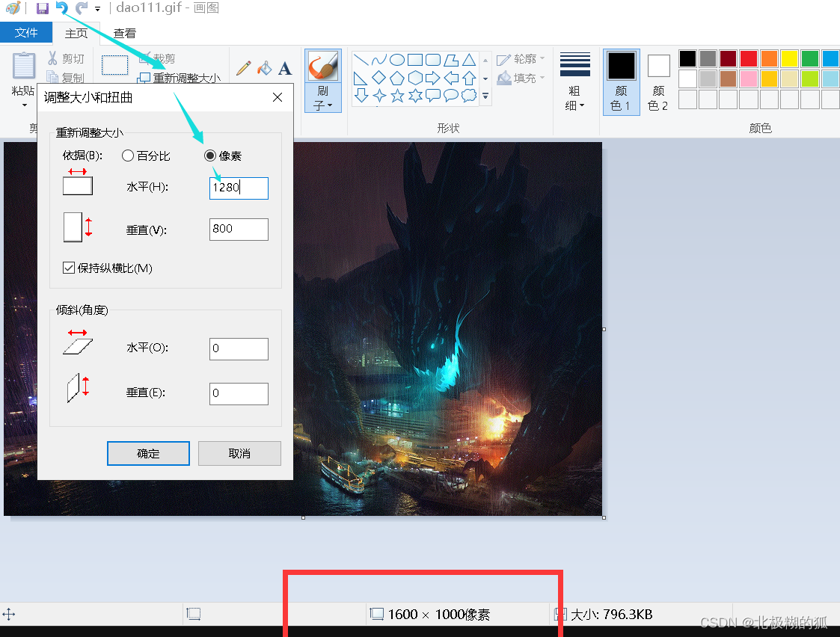Open the 文件 menu
840x637 pixels.
[x=26, y=33]
